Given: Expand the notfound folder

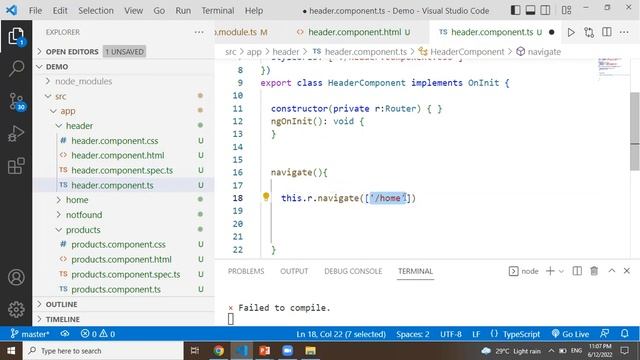Looking at the screenshot, I should [124, 215].
